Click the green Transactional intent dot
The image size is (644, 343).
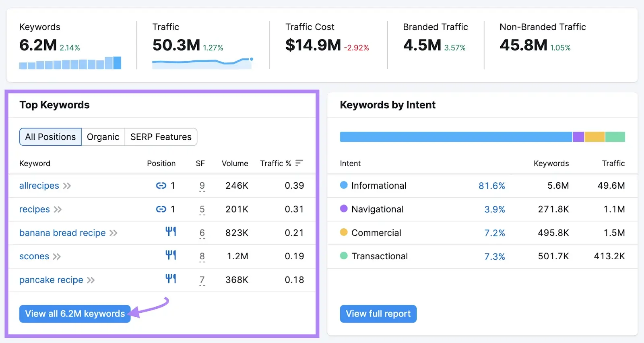(x=344, y=256)
